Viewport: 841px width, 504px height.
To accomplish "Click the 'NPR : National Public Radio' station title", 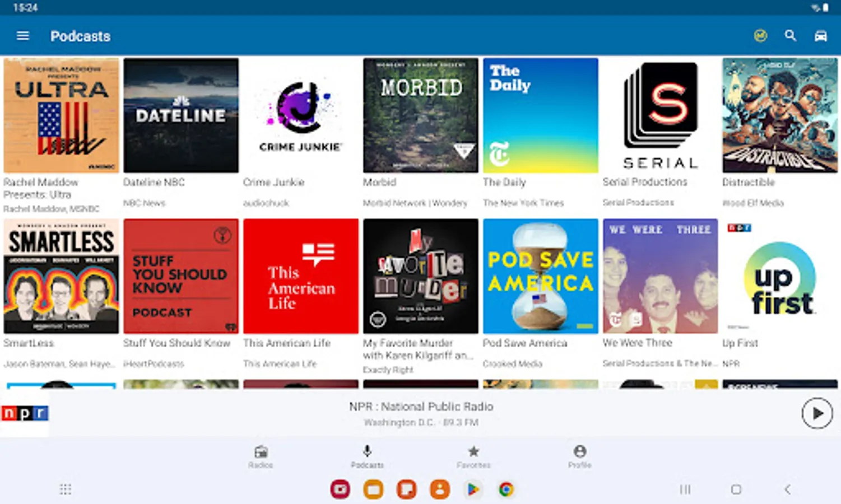I will point(421,407).
